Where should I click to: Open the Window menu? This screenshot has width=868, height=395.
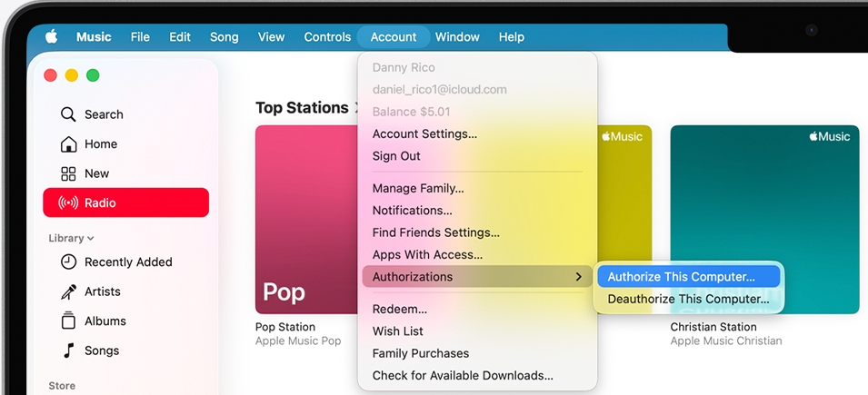coord(457,37)
